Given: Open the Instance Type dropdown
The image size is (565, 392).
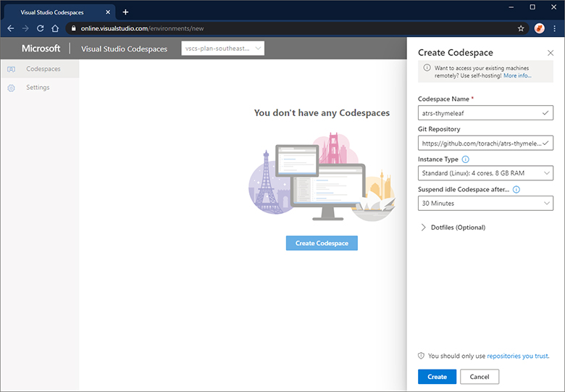Looking at the screenshot, I should [485, 173].
